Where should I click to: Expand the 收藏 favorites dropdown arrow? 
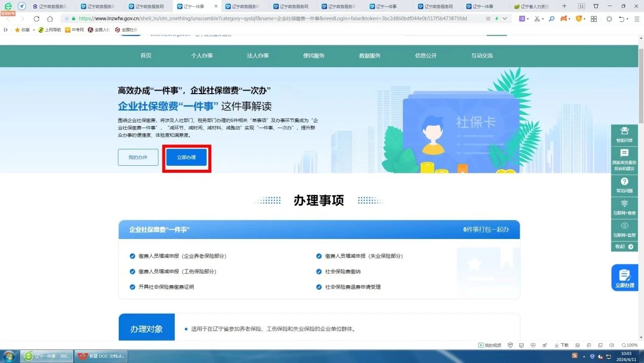(x=34, y=30)
